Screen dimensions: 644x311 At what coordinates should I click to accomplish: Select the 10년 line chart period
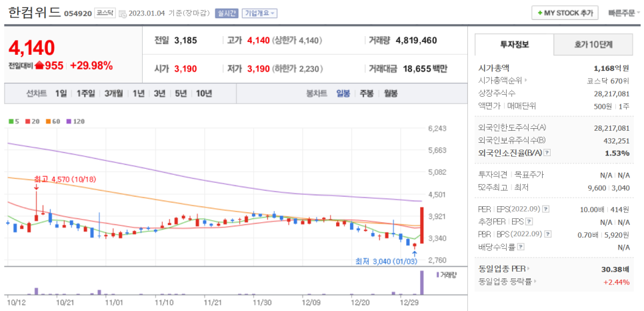coord(204,93)
